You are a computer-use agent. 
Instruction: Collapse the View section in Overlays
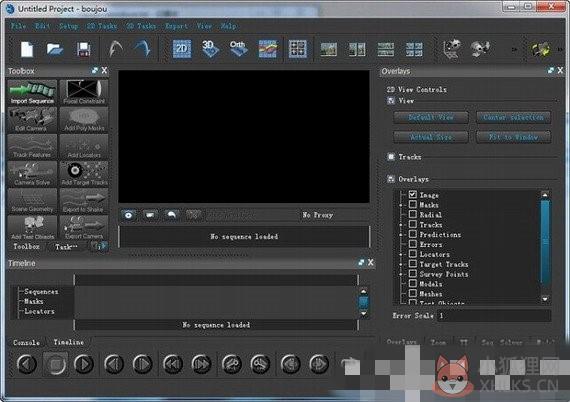click(391, 101)
